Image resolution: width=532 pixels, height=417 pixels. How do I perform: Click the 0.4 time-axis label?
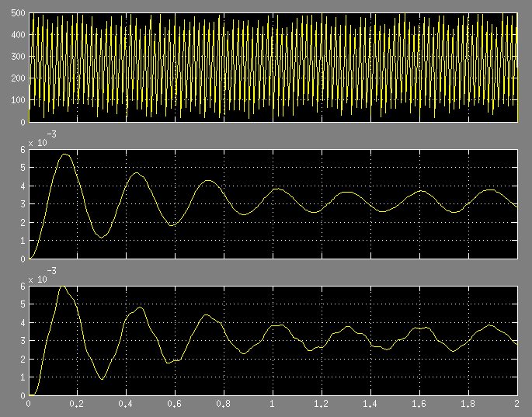click(126, 404)
